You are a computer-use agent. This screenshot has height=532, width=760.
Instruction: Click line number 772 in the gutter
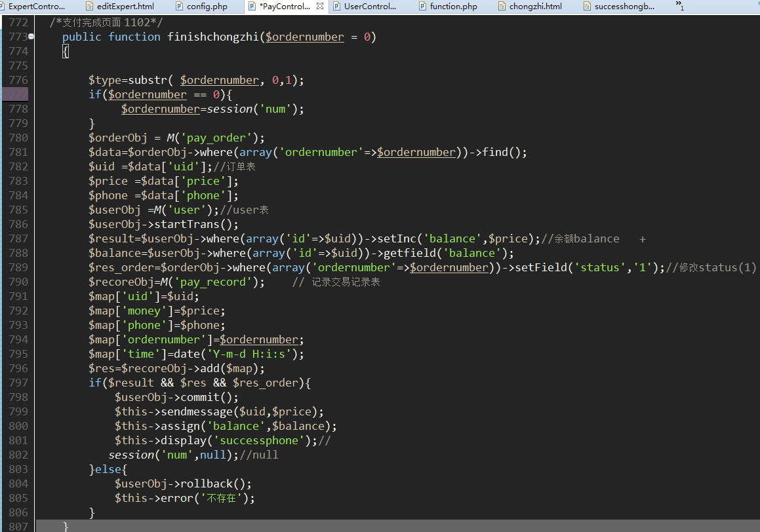tap(18, 23)
